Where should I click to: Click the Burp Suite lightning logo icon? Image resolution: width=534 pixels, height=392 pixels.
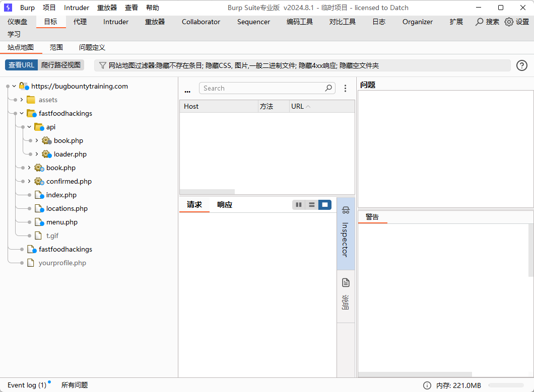[8, 8]
